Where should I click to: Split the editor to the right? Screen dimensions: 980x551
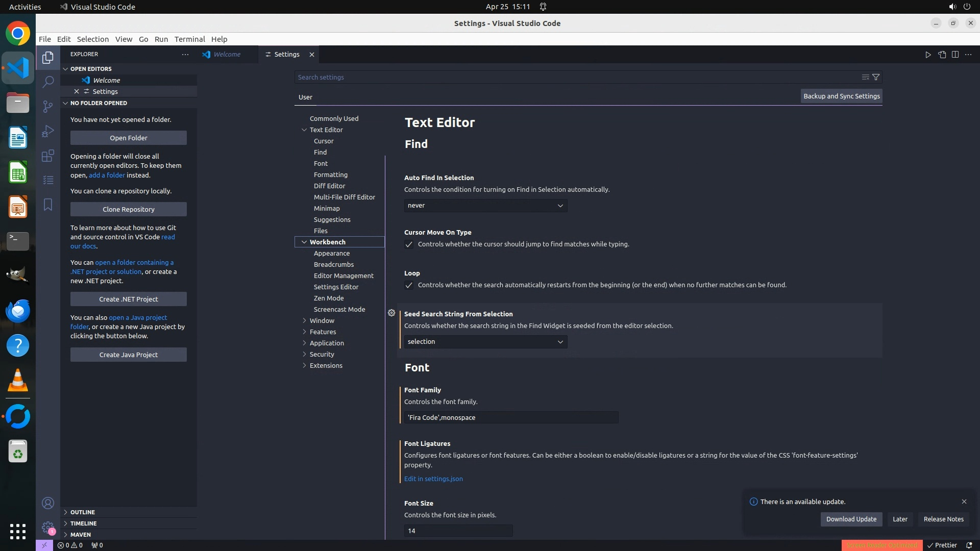click(x=955, y=55)
